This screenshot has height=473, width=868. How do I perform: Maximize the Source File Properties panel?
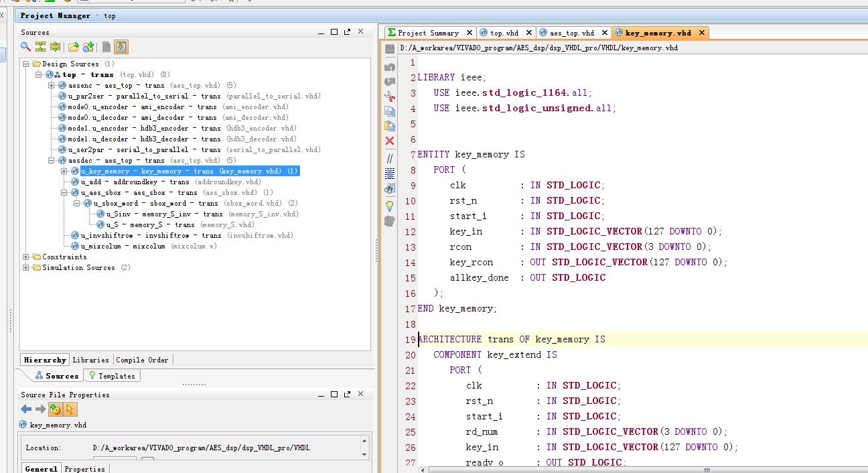334,394
